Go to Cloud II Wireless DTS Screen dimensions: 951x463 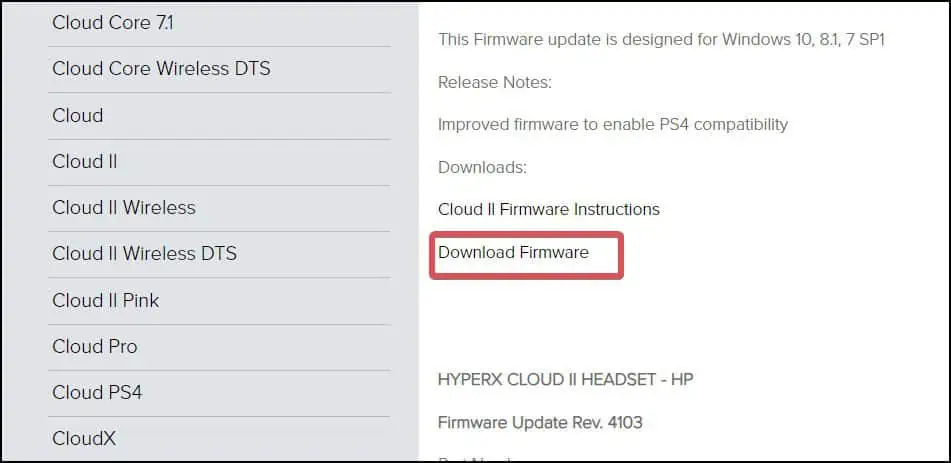(x=144, y=253)
